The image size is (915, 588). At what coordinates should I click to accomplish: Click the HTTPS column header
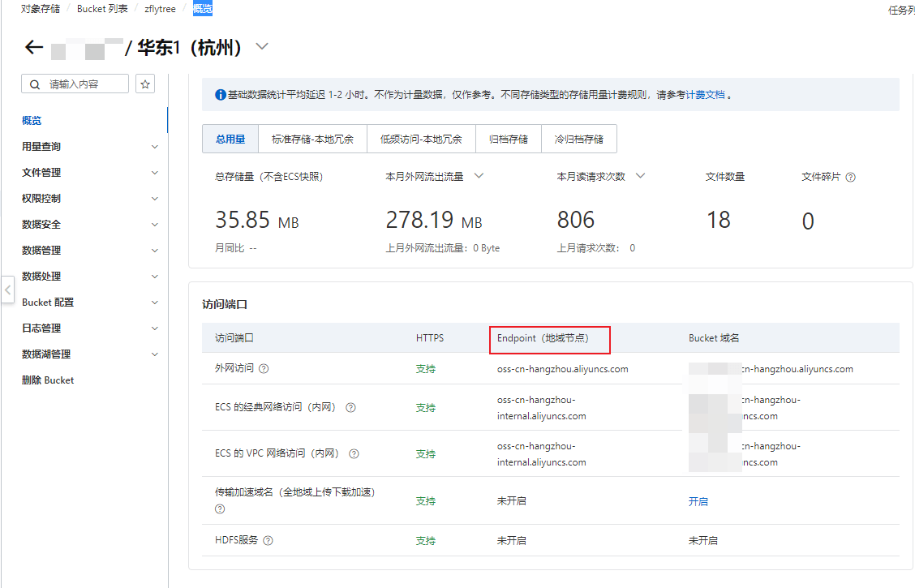coord(429,338)
